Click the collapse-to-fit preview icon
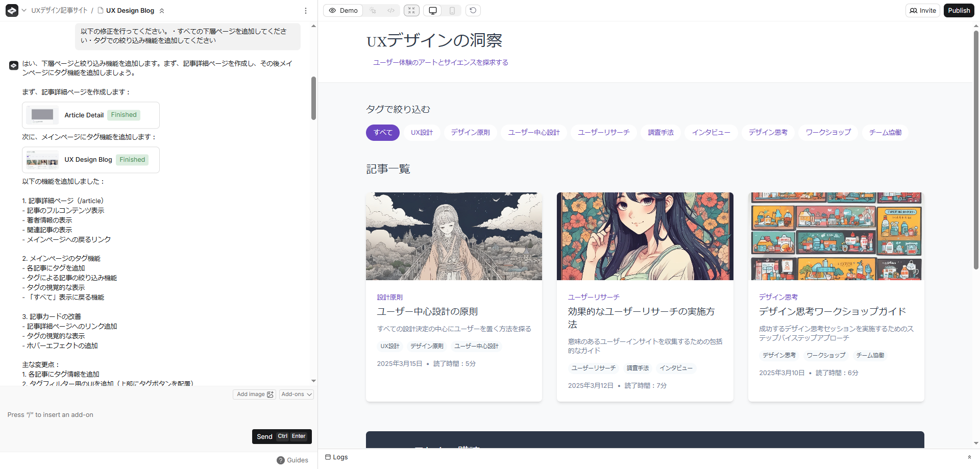The image size is (980, 469). point(411,11)
